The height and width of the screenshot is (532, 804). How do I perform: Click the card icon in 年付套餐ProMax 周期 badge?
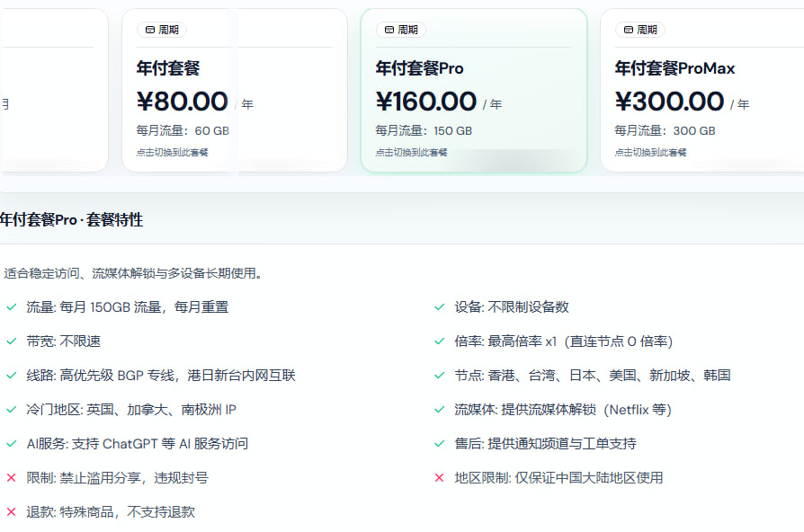coord(629,30)
